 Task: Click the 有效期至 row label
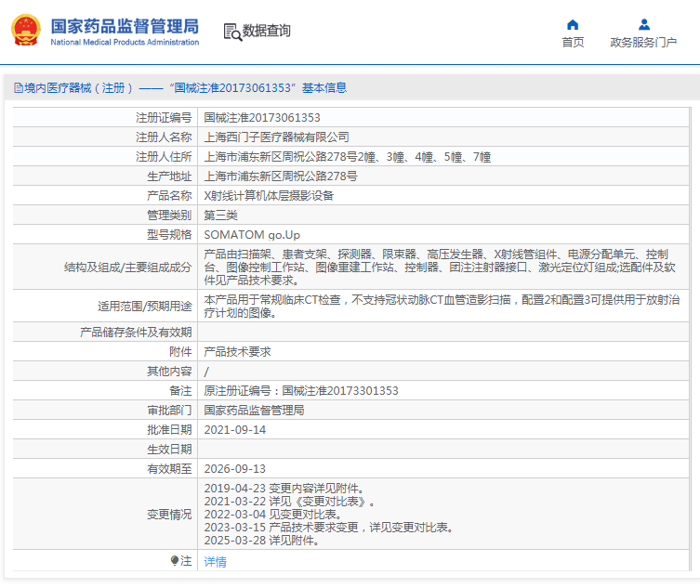(169, 469)
